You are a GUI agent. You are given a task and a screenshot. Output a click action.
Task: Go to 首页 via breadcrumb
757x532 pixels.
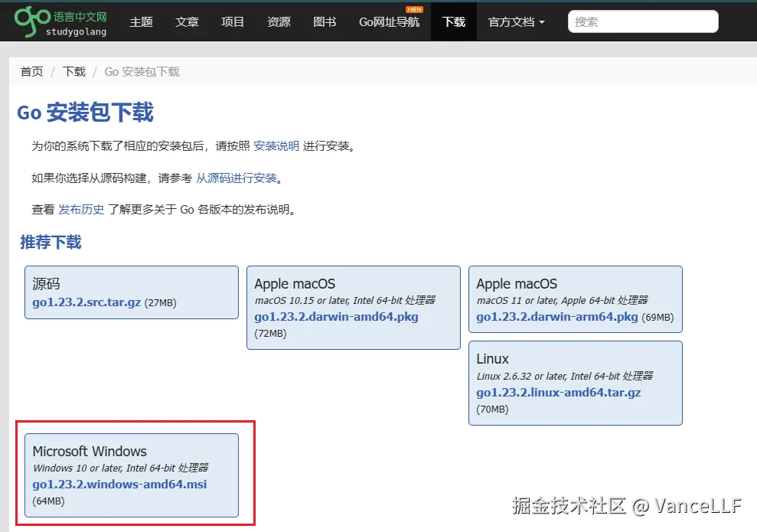click(x=32, y=72)
